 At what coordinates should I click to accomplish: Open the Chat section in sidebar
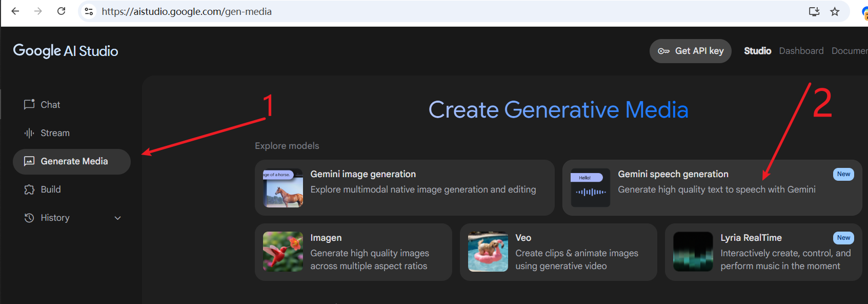72,105
